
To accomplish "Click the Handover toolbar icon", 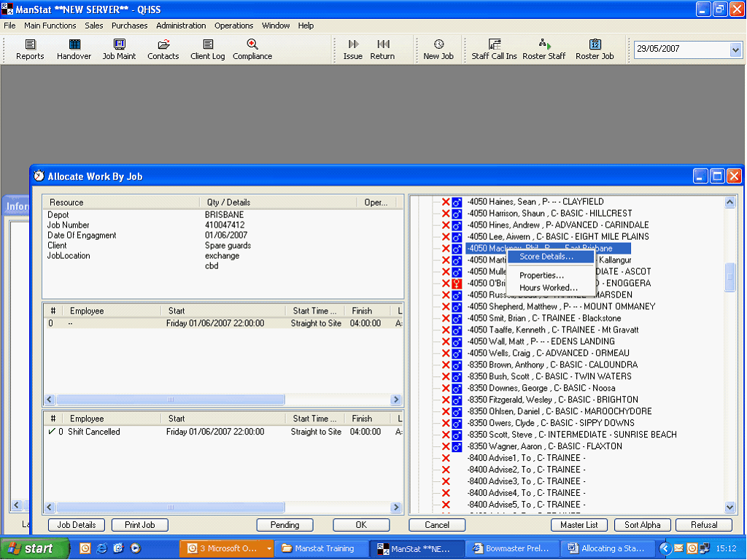I will pos(74,45).
